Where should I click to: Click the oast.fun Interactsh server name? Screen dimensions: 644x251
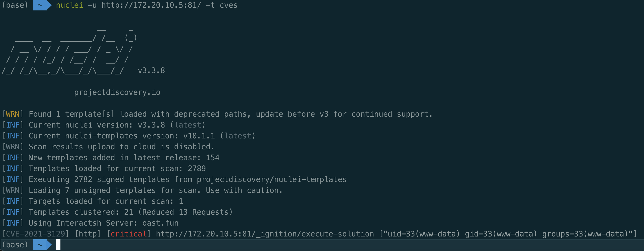coord(160,223)
